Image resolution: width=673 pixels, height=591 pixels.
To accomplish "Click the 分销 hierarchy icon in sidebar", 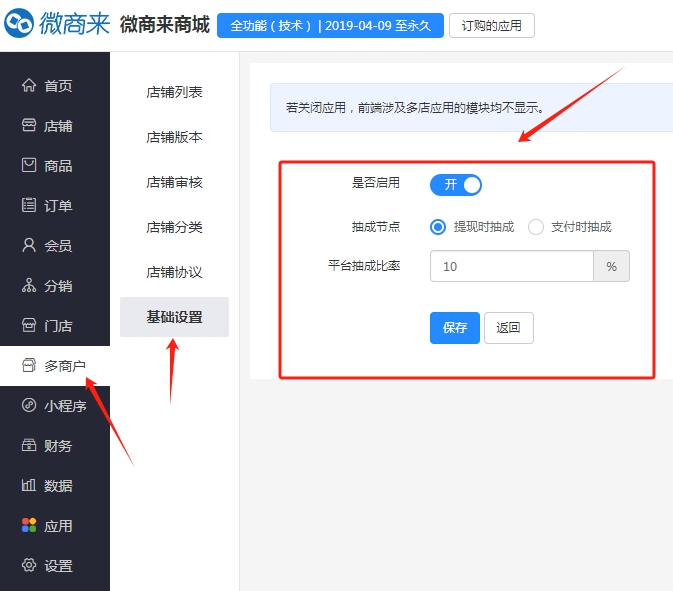I will click(x=29, y=286).
